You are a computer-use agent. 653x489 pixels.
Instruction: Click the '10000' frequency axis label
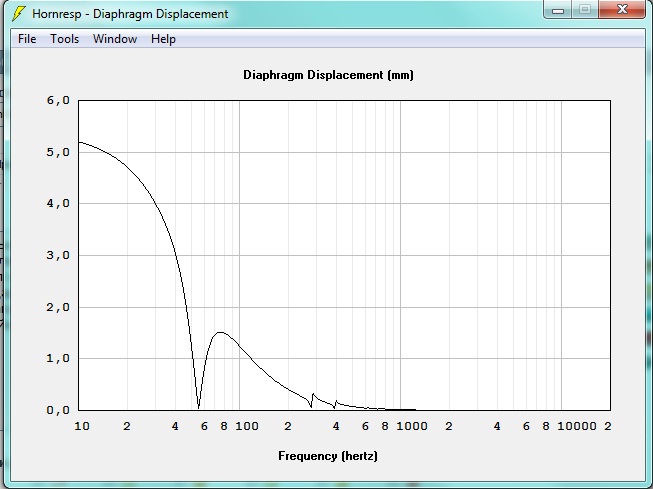(x=577, y=426)
